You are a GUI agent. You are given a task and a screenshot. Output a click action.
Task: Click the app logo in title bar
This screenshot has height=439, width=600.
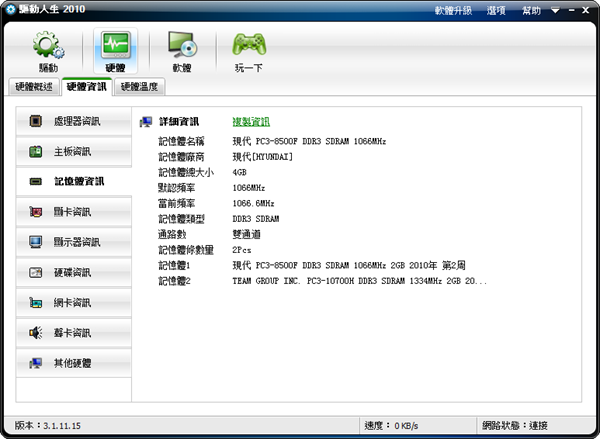click(10, 10)
